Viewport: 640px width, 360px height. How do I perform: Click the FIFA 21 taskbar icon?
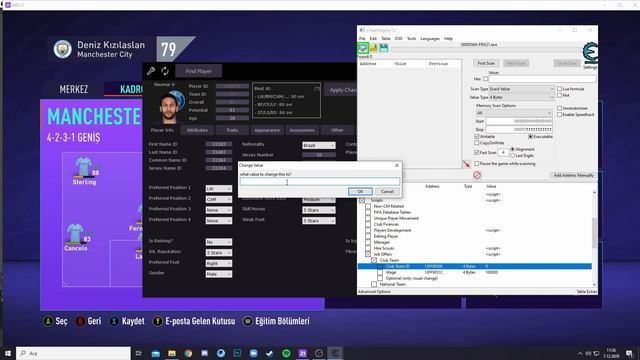click(302, 353)
